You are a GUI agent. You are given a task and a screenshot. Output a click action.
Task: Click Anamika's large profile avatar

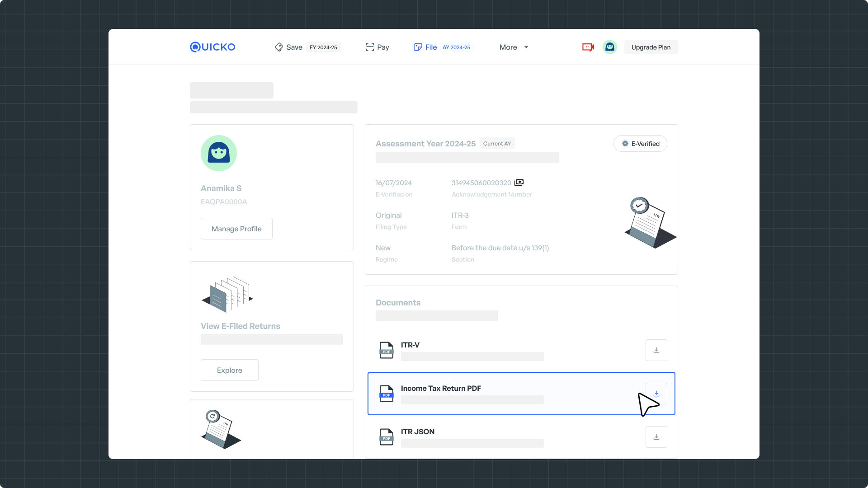(x=219, y=153)
